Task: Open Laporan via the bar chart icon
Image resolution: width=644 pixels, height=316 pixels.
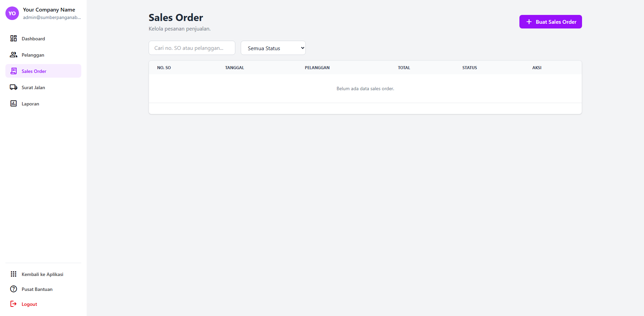Action: tap(14, 103)
